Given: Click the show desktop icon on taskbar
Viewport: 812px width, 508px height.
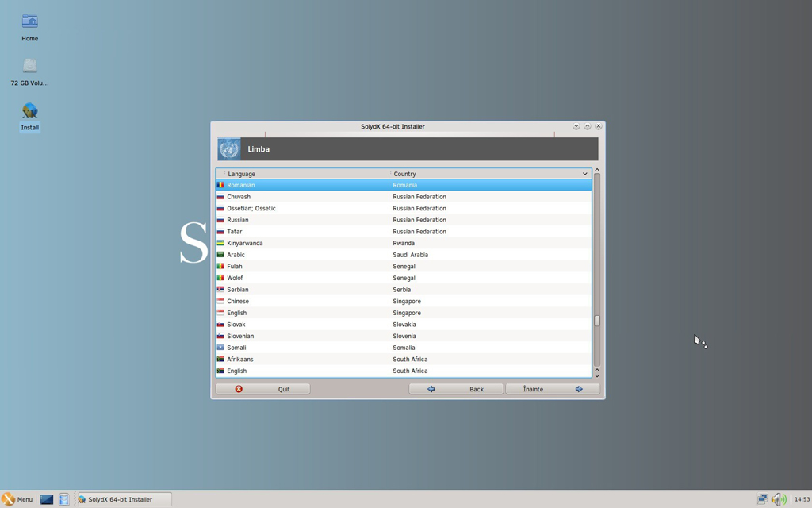Looking at the screenshot, I should pos(47,499).
